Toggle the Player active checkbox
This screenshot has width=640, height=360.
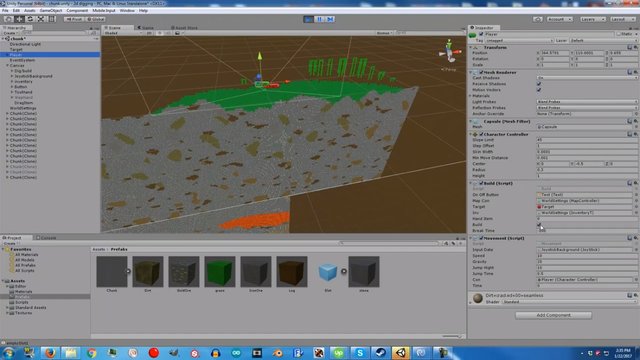481,34
